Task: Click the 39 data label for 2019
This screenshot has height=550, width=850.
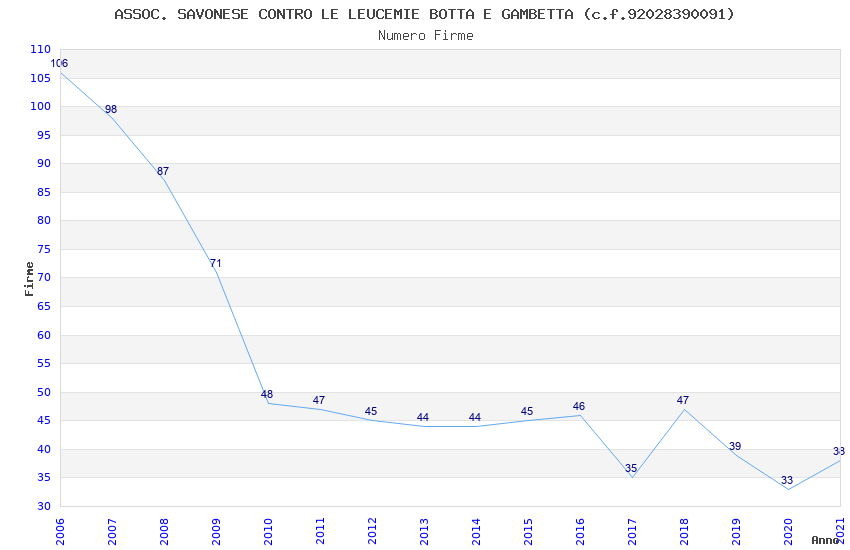Action: pos(735,447)
